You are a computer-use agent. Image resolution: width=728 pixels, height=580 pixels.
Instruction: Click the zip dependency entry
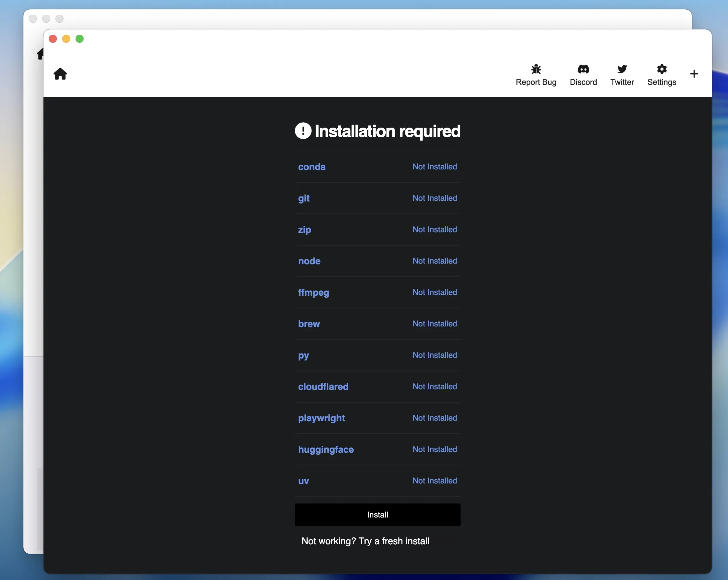(x=305, y=230)
